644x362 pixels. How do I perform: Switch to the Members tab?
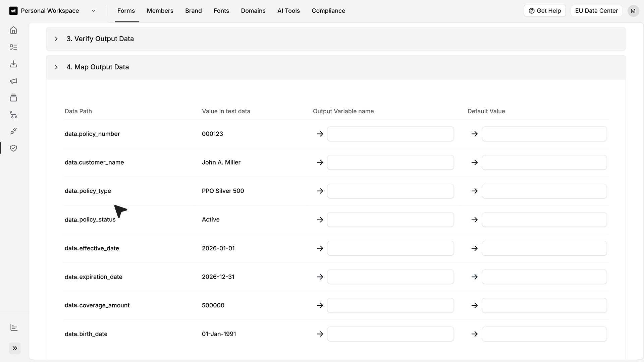tap(160, 11)
